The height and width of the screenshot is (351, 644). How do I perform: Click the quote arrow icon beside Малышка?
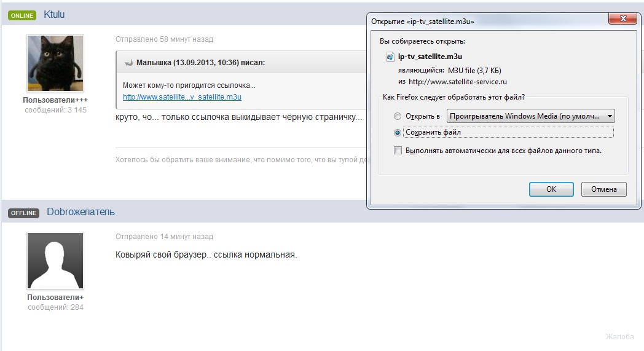[128, 63]
